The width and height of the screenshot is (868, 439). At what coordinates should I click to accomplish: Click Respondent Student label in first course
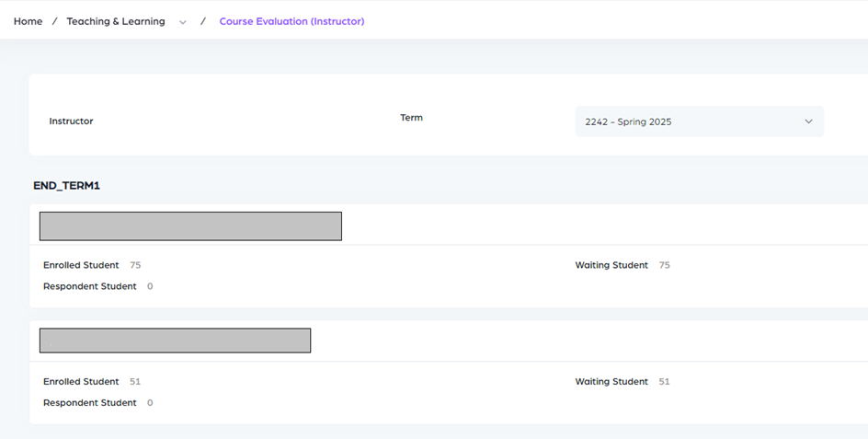(x=89, y=286)
